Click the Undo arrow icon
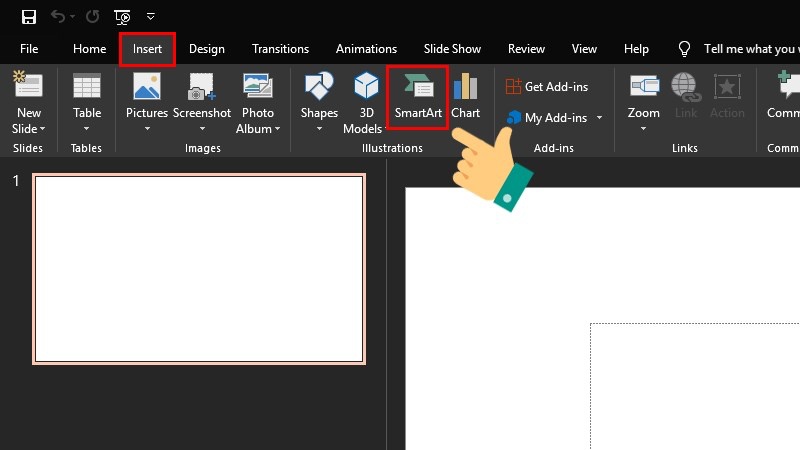Screen dimensions: 800x450 pos(58,17)
